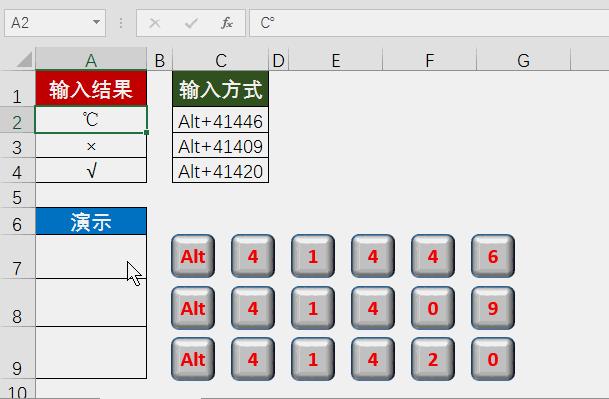Click the first 4 key after top-row Alt
Screen dimensions: 609x399
[x=253, y=256]
